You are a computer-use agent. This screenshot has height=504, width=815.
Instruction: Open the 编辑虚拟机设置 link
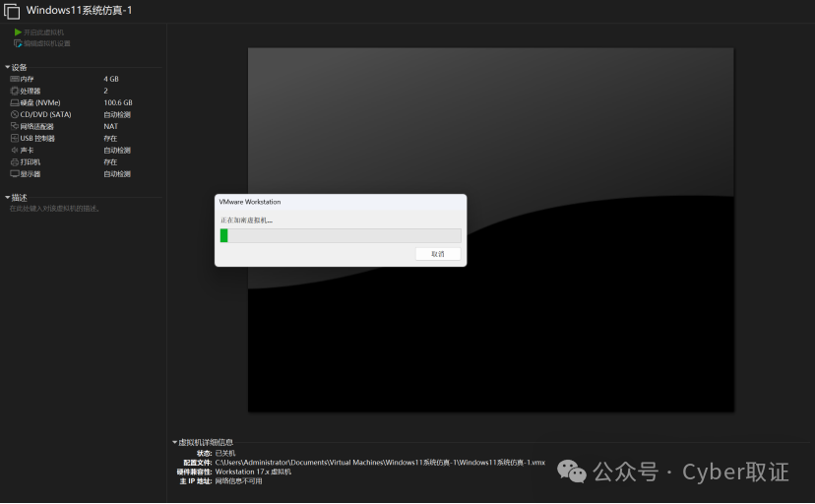(47, 43)
